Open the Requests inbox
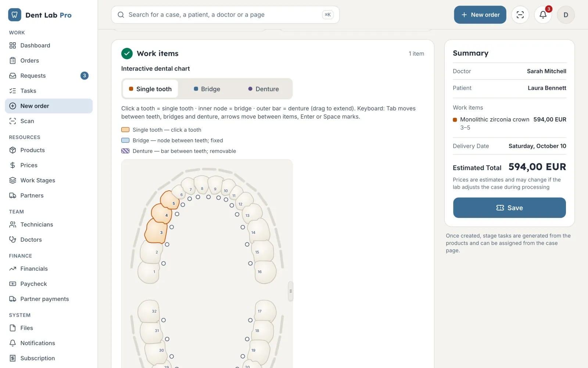This screenshot has width=588, height=368. click(49, 75)
